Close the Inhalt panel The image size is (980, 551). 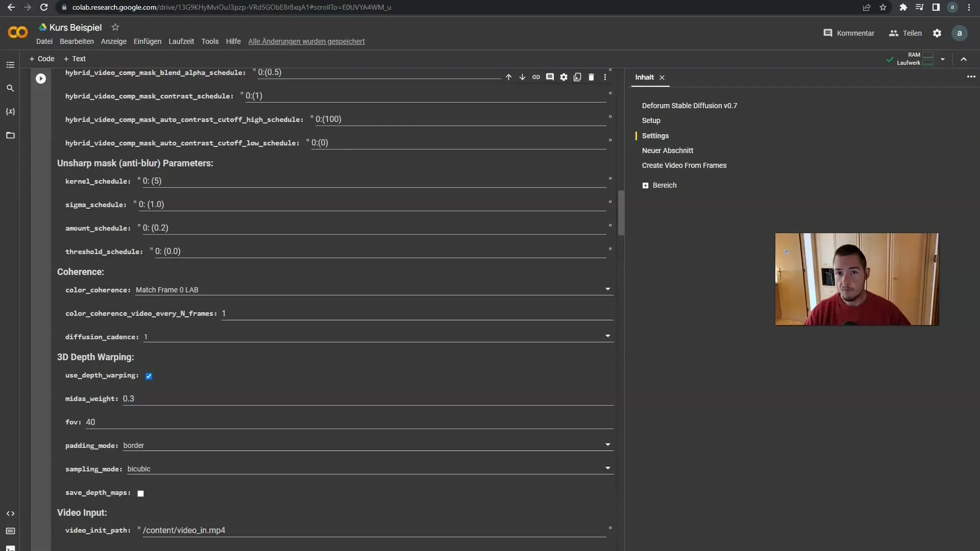click(662, 78)
